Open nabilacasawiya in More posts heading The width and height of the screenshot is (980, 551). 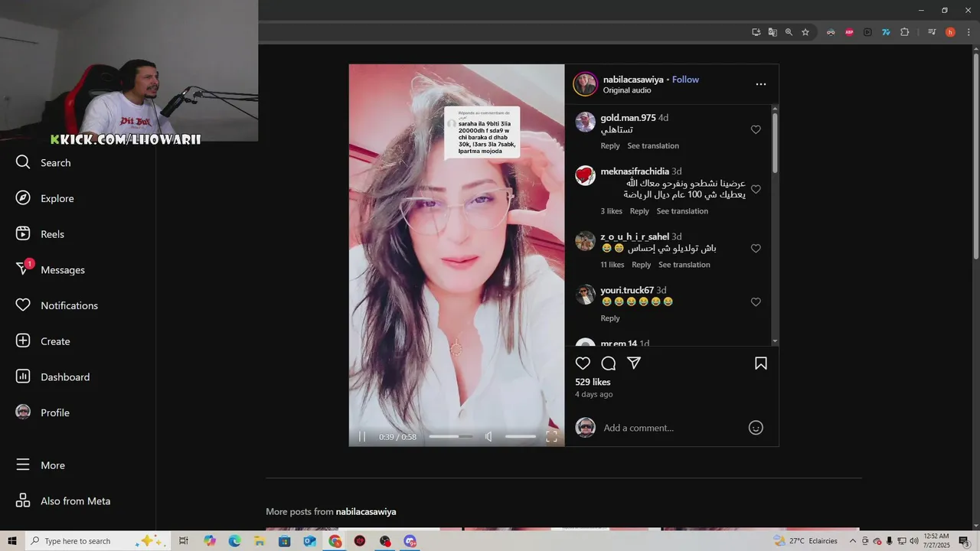tap(366, 511)
